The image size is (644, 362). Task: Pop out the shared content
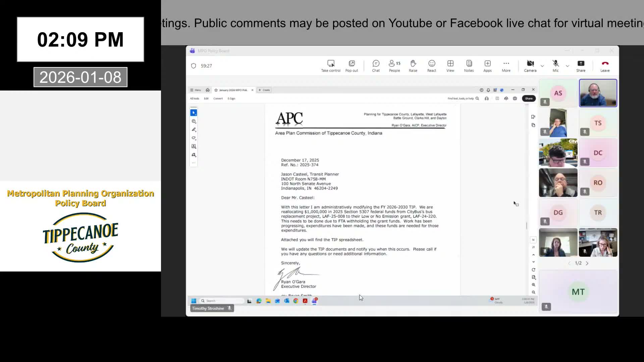coord(352,64)
